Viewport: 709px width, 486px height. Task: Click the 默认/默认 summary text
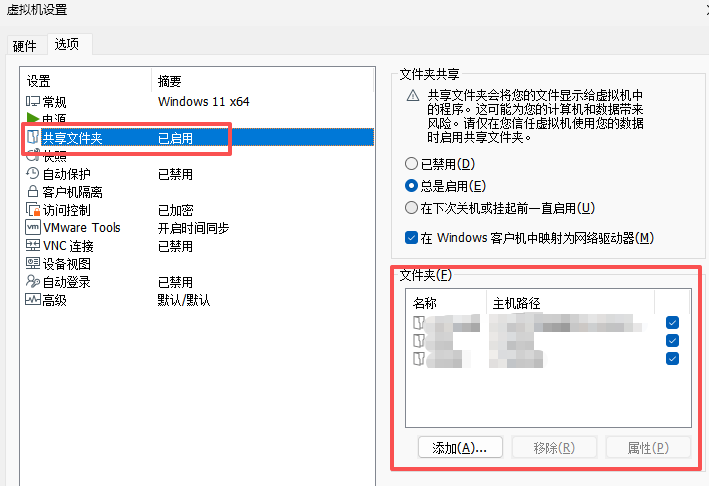[184, 300]
